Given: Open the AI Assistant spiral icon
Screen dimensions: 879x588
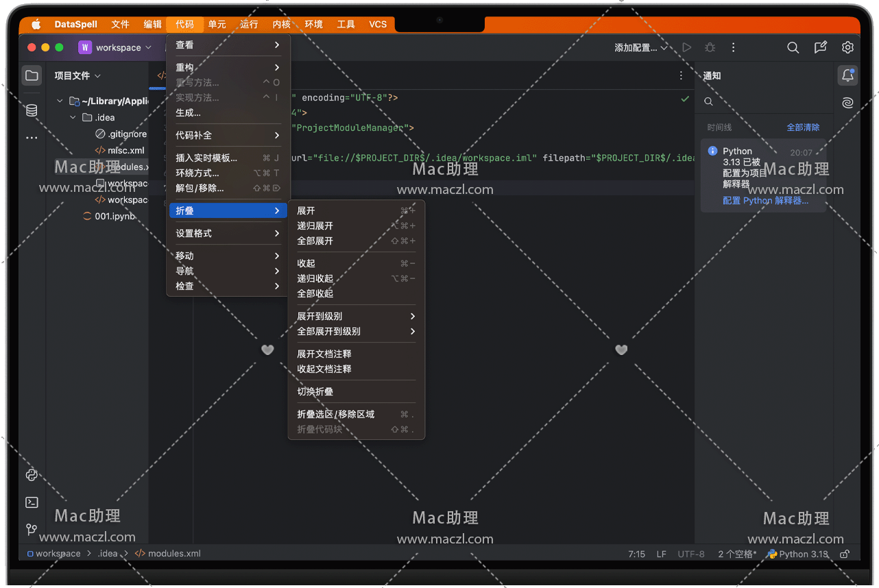Looking at the screenshot, I should (847, 103).
